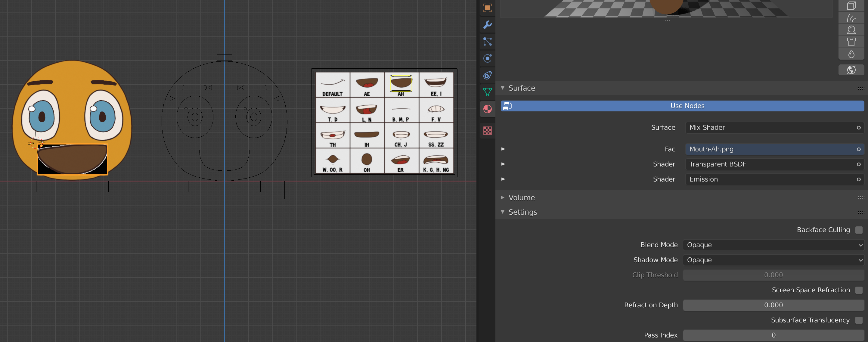Set preview shape to cube
Viewport: 868px width, 342px height.
[851, 6]
